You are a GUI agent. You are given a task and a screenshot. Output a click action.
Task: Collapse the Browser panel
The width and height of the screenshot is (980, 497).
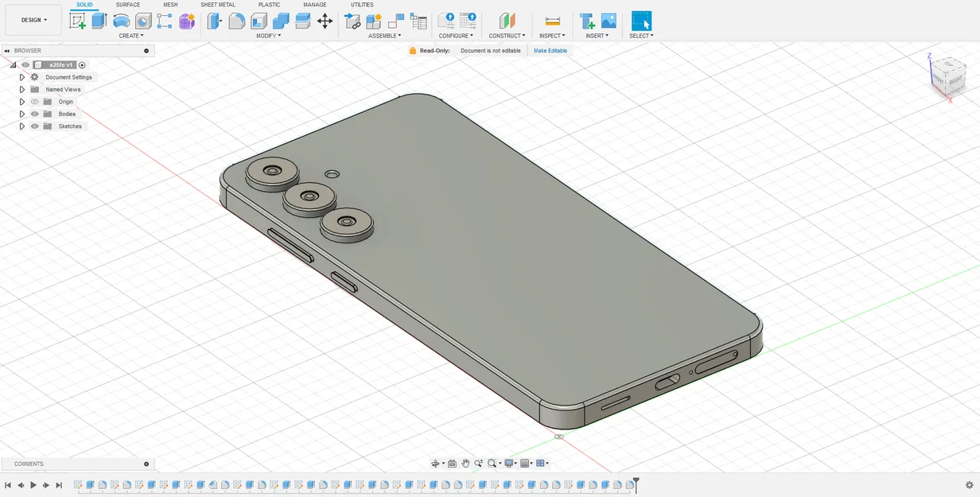tap(6, 51)
